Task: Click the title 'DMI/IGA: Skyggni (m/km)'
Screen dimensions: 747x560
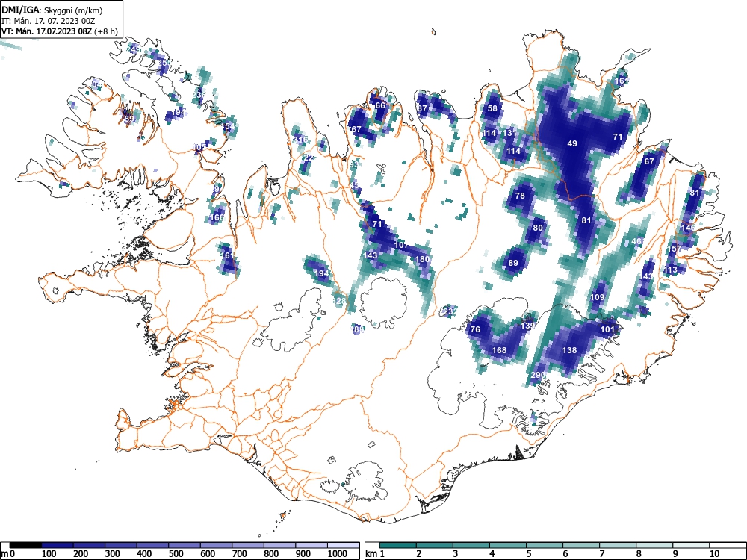Action: tap(52, 10)
